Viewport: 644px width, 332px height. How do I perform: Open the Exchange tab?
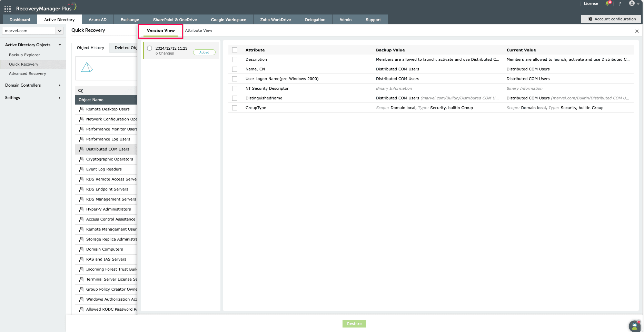click(x=130, y=20)
